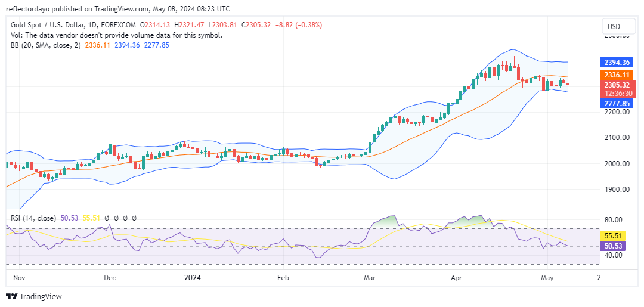Click the yellow 55.51 RSI-MA axis label
Viewport: 644px width, 307px height.
point(613,236)
